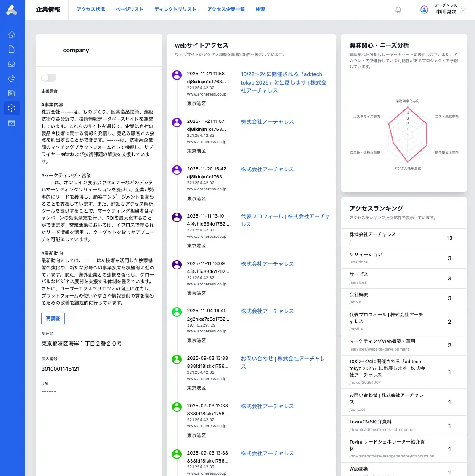Viewport: 475px width, 476px height.
Task: Expand the 中川 晃次 account dropdown chevron
Action: pyautogui.click(x=463, y=10)
